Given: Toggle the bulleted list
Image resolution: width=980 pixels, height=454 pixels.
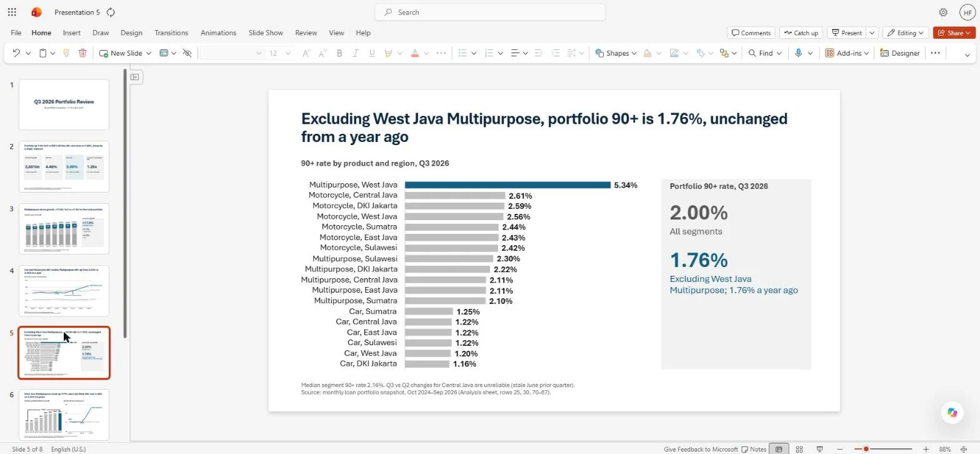Looking at the screenshot, I should coord(462,53).
